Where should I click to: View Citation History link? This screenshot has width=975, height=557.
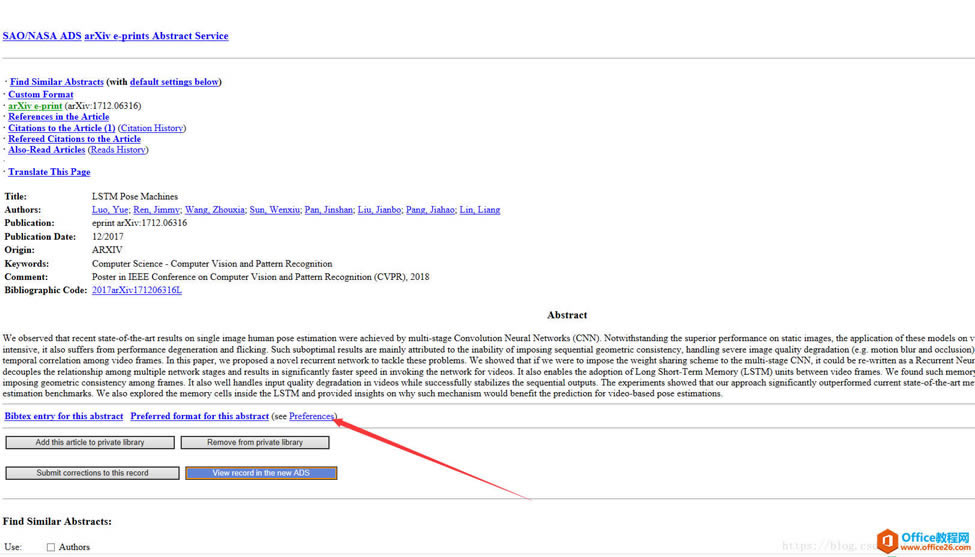point(152,128)
